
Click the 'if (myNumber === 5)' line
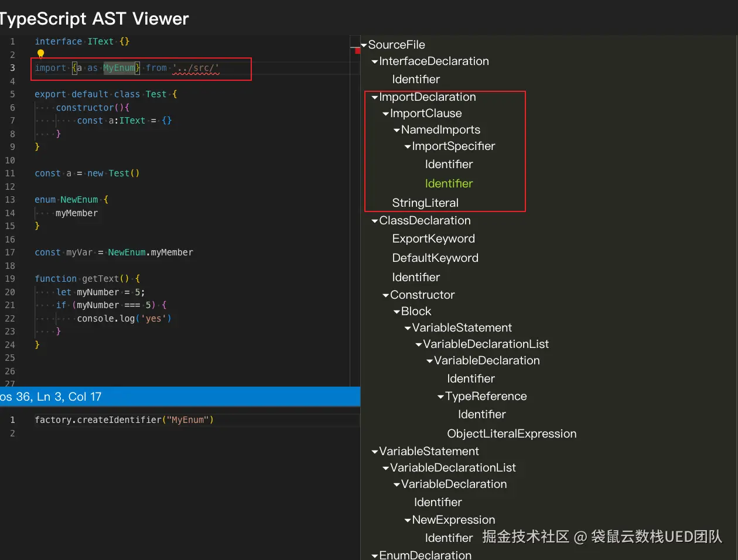[111, 305]
